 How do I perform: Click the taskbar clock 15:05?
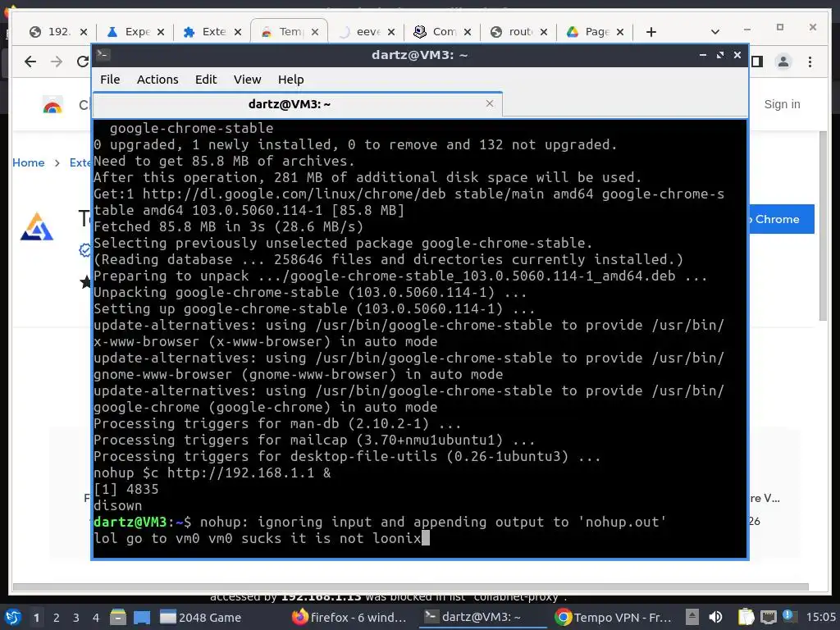coord(820,617)
